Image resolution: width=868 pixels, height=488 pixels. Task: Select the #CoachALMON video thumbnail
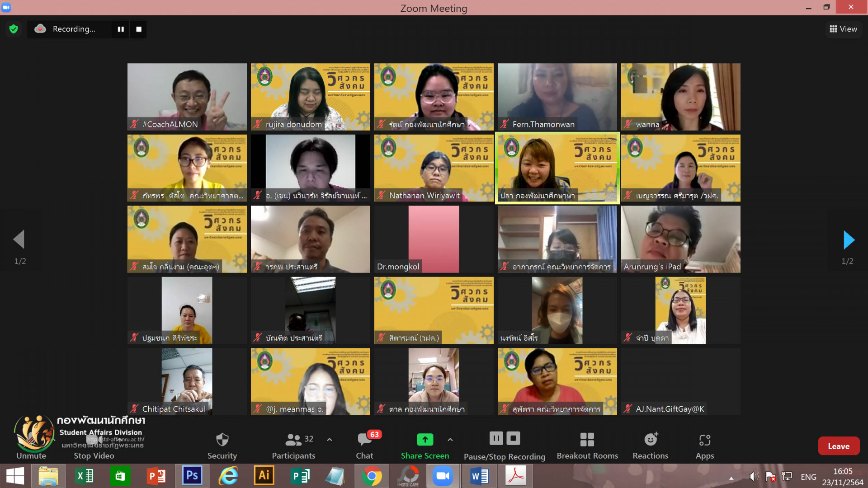187,97
